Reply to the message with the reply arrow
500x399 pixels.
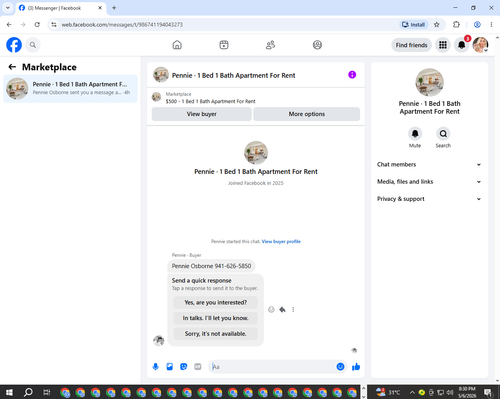(282, 310)
